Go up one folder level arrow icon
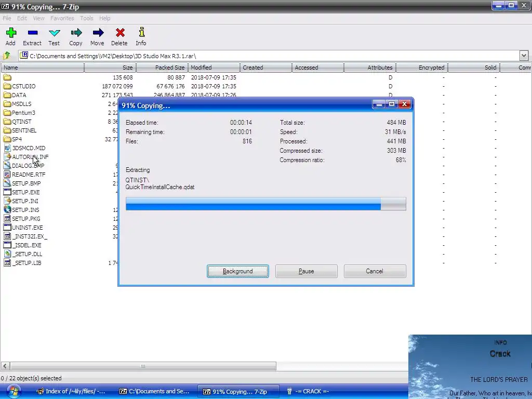This screenshot has height=399, width=532. pos(7,55)
